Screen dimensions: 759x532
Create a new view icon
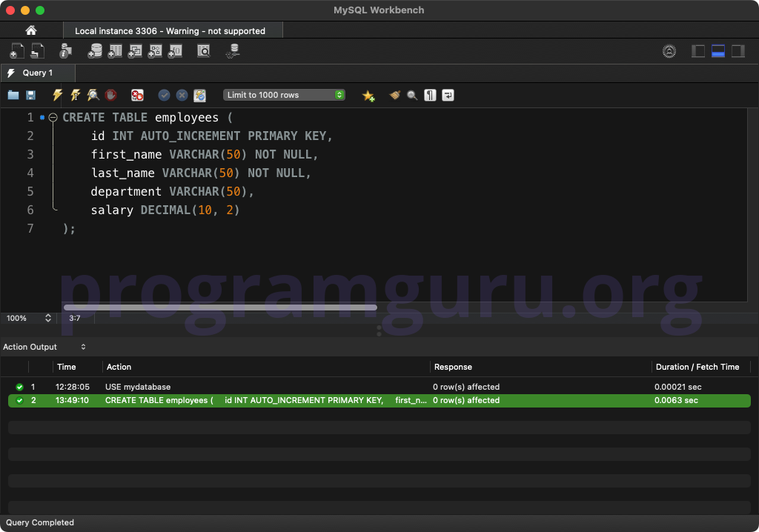135,51
